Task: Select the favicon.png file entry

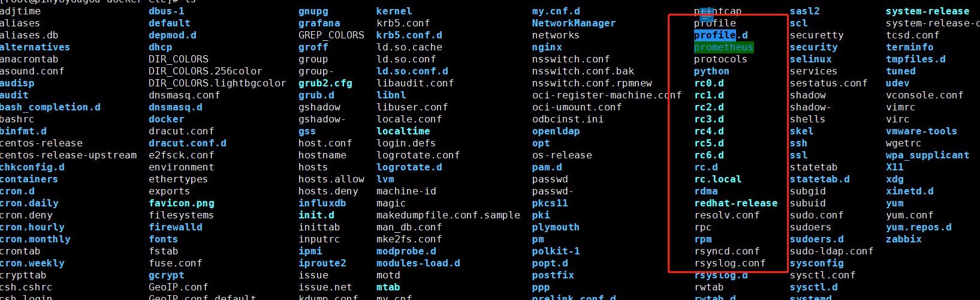Action: tap(181, 203)
